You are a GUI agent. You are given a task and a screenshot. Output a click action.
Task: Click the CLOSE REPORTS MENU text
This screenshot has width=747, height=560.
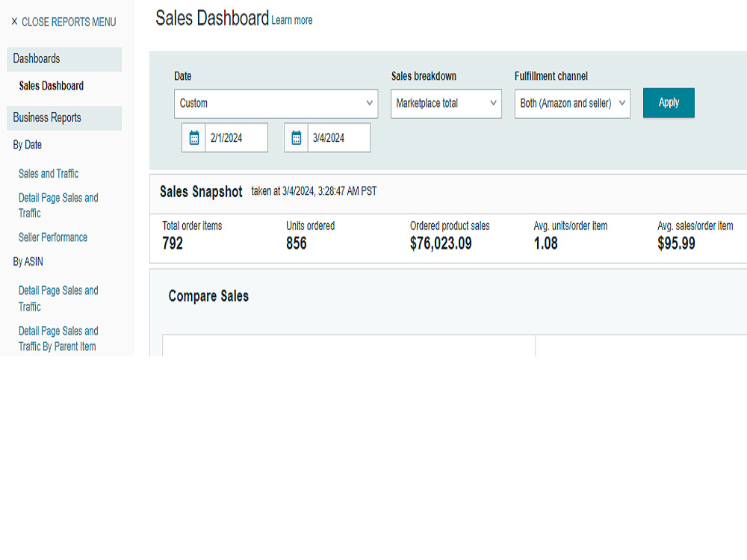click(69, 22)
